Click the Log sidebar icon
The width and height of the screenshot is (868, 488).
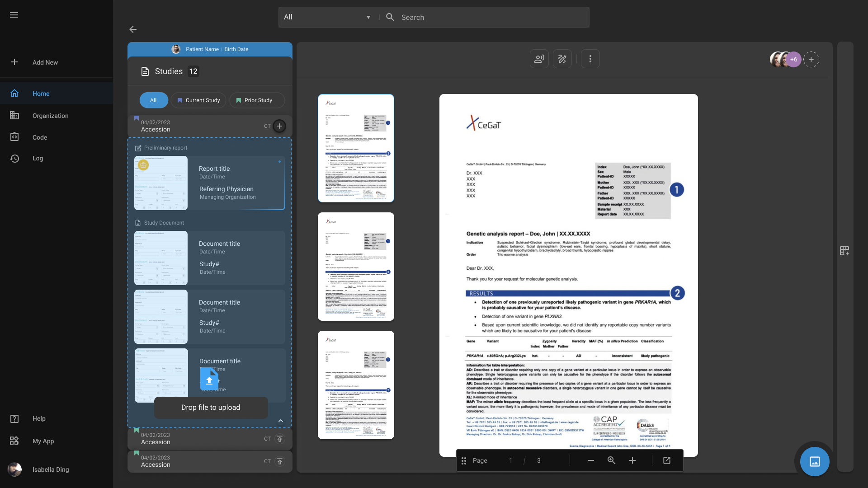click(14, 159)
